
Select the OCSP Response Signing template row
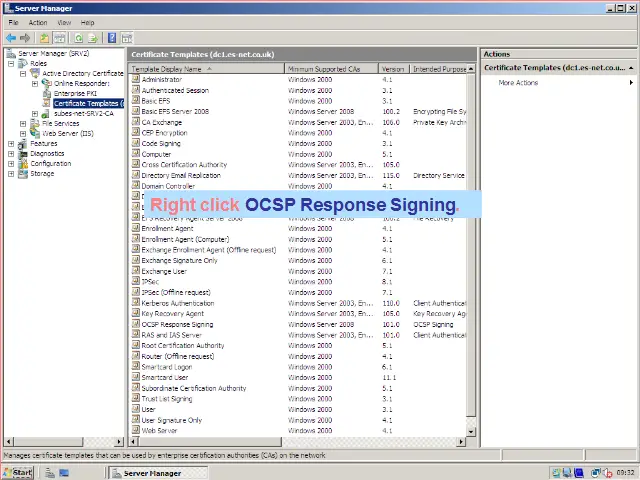pyautogui.click(x=298, y=324)
